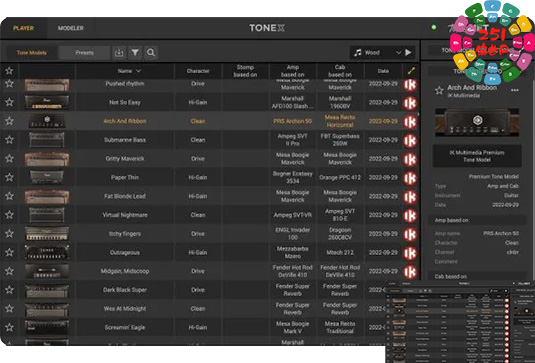Favorite the Submarine Bass tone model
This screenshot has width=535, height=363.
coord(9,140)
